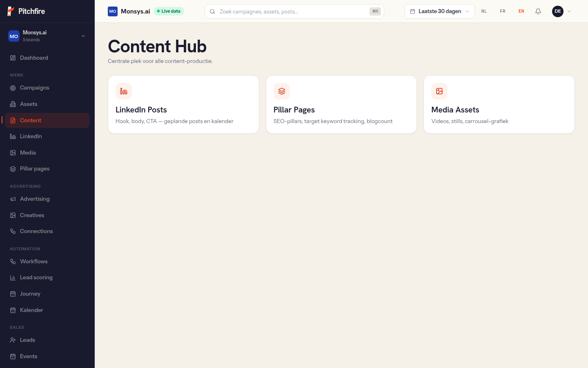Click the Pillar pages layers icon in sidebar

coord(13,169)
